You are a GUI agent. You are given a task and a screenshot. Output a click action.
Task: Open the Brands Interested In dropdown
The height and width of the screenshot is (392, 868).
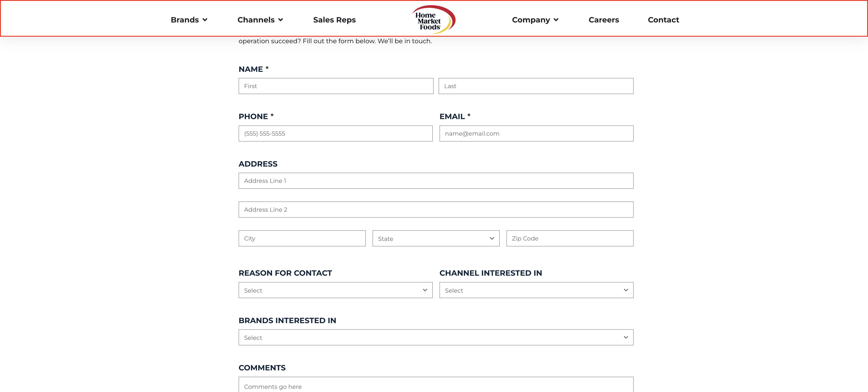(435, 337)
